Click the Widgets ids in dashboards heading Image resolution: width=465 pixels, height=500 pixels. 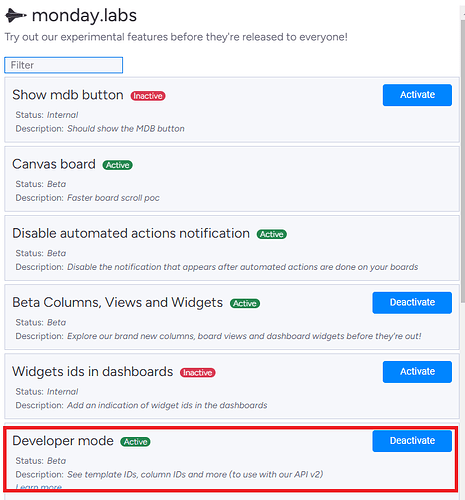point(93,372)
